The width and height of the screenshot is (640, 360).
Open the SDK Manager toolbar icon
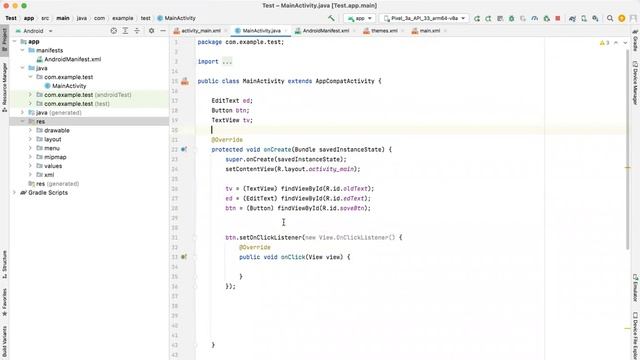click(596, 18)
